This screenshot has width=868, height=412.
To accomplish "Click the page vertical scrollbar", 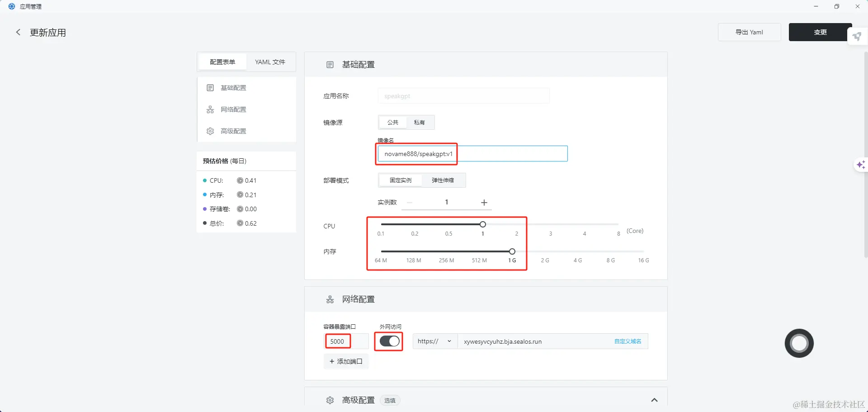I will (866, 154).
